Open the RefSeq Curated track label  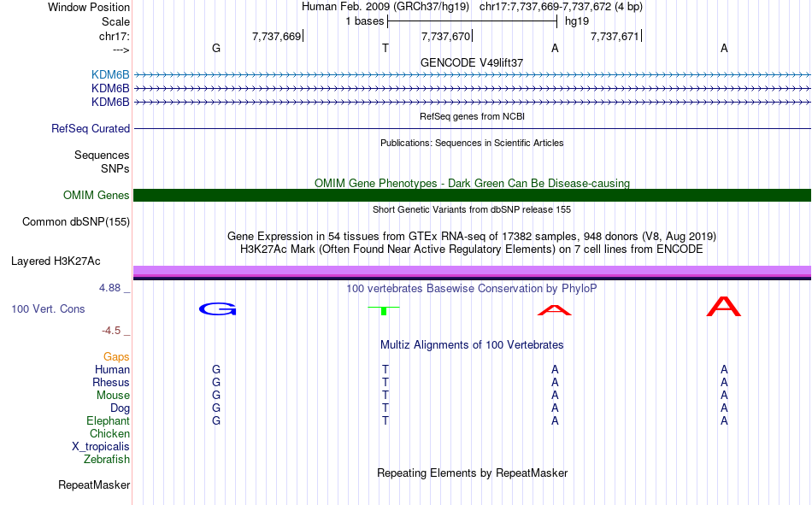pos(91,128)
